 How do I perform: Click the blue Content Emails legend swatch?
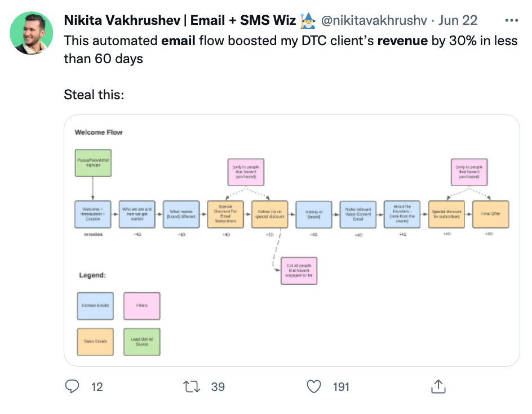click(x=95, y=306)
